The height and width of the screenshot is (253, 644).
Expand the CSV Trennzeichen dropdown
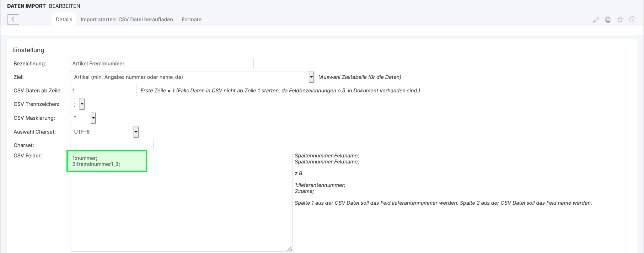click(x=77, y=104)
